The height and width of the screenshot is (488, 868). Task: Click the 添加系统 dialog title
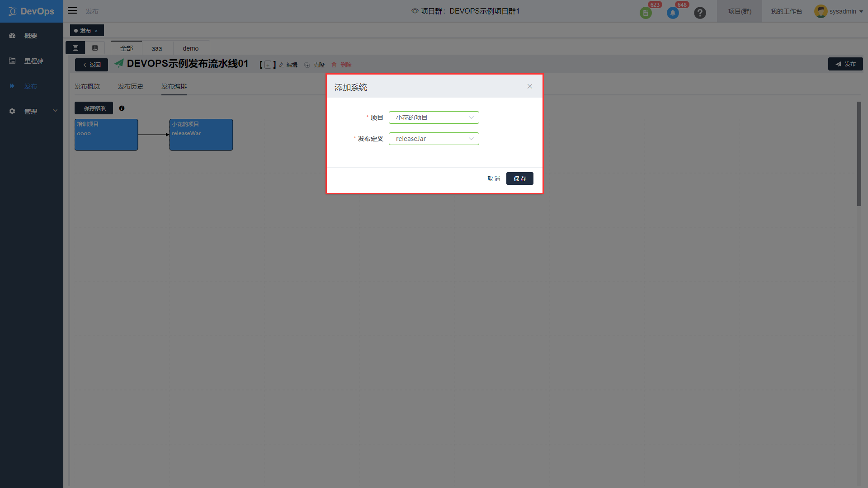click(x=351, y=87)
